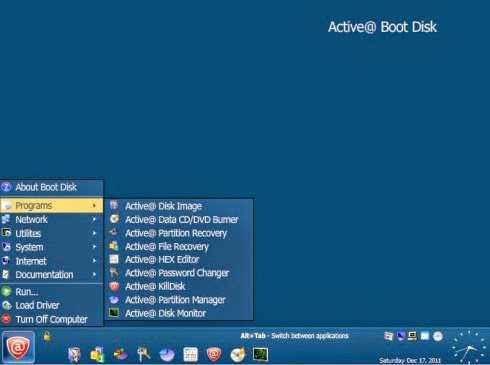Expand arrow next to Network
Image resolution: width=490 pixels, height=365 pixels.
click(94, 219)
